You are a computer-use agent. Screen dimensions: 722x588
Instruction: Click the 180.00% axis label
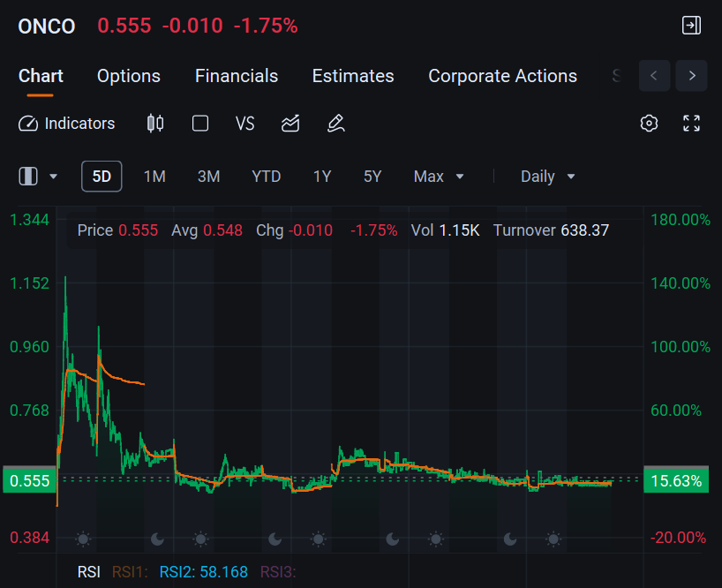681,220
